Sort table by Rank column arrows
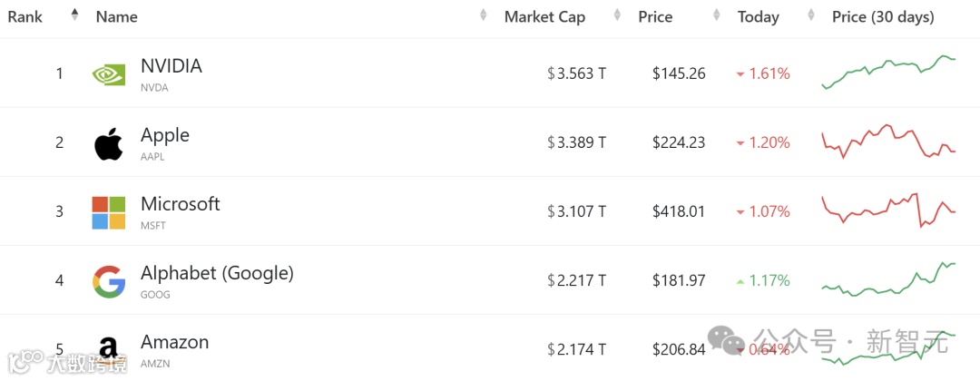This screenshot has width=980, height=381. pos(74,15)
